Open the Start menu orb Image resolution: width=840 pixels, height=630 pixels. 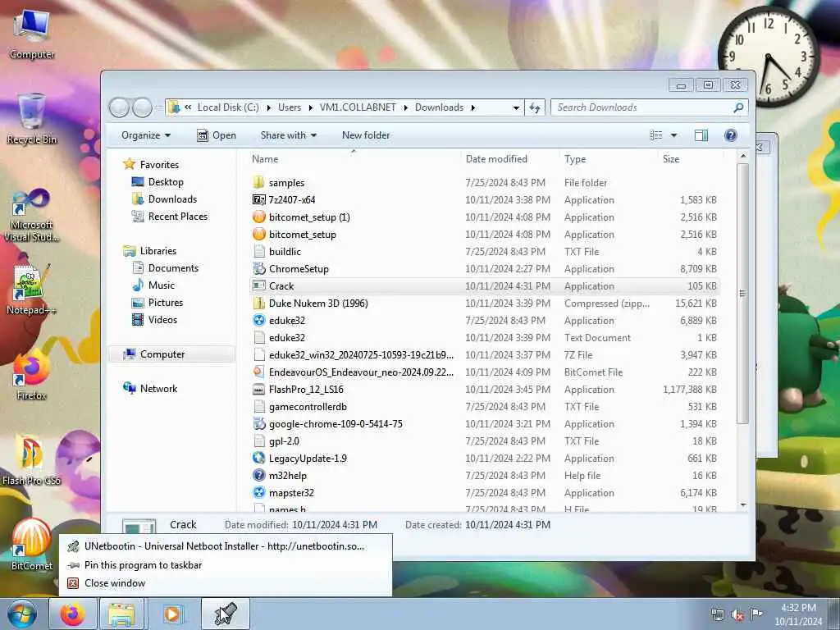tap(21, 614)
